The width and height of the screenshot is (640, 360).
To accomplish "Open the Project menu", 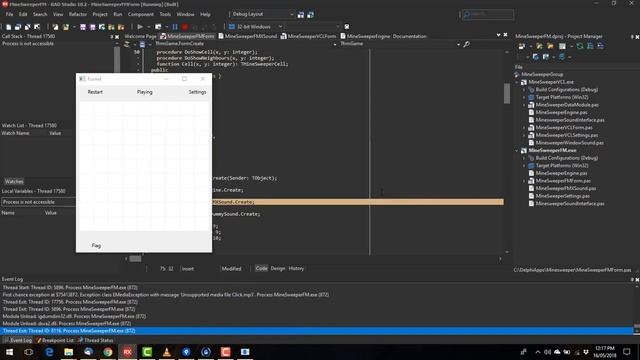I will click(x=100, y=14).
